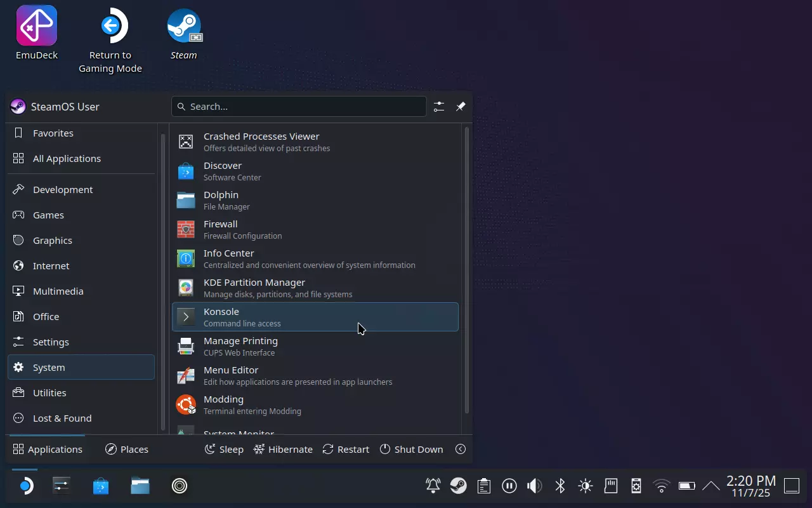Viewport: 812px width, 508px height.
Task: Launch Crashed Processes Viewer
Action: click(315, 142)
